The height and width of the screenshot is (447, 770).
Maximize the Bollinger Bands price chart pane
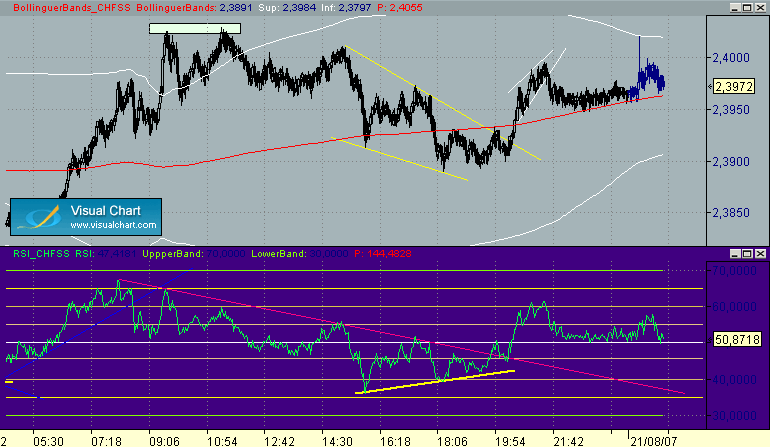(x=747, y=8)
